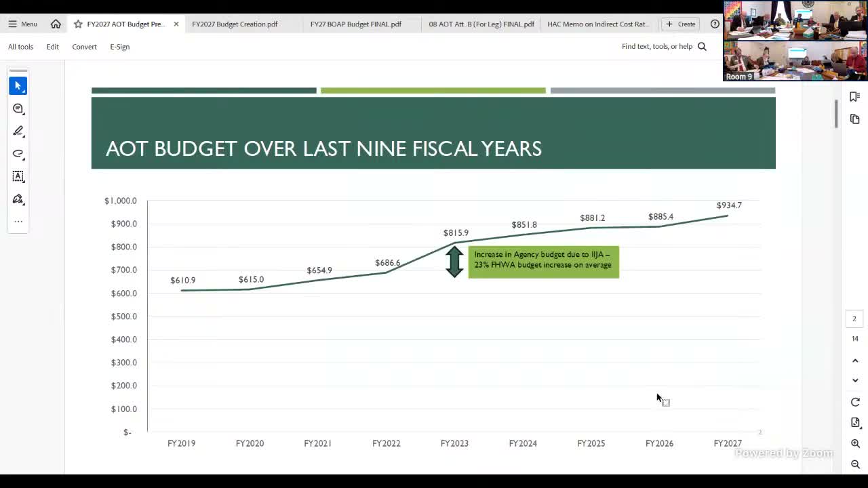Go to next page with down chevron
The image size is (868, 488).
point(855,380)
